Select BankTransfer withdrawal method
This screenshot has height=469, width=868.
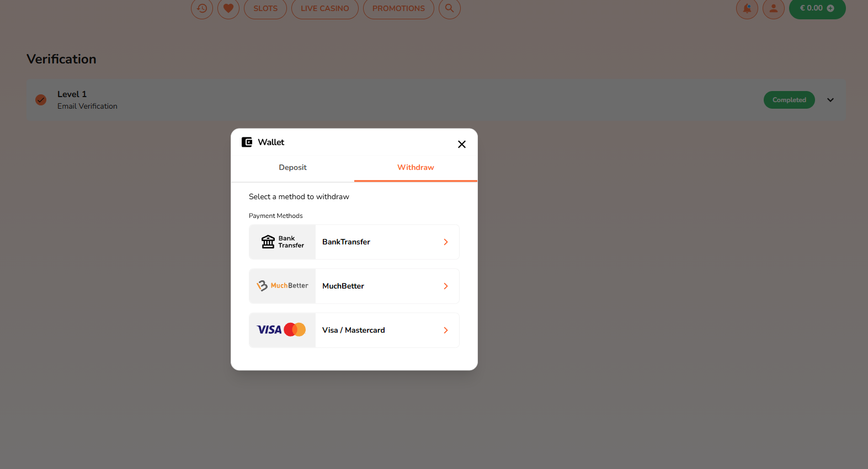pos(354,242)
